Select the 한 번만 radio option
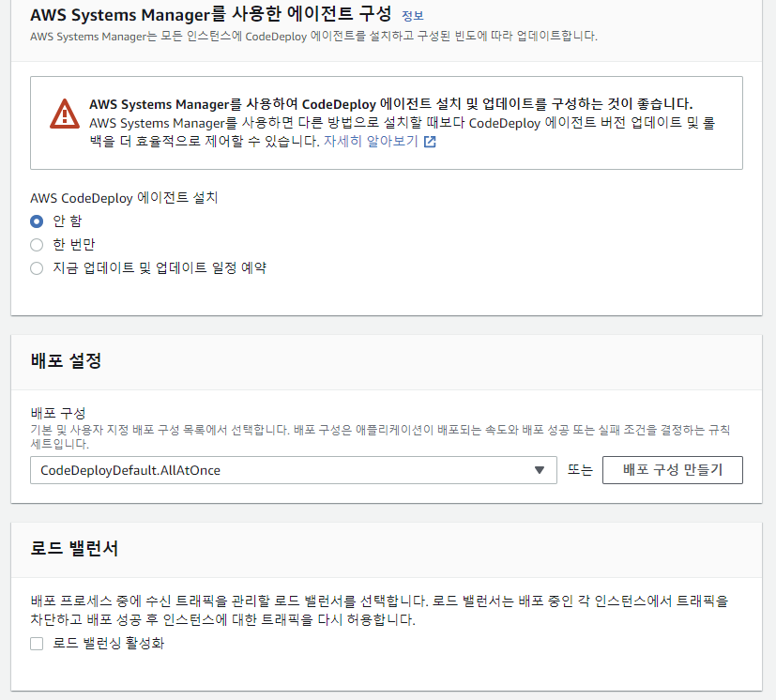 click(37, 245)
